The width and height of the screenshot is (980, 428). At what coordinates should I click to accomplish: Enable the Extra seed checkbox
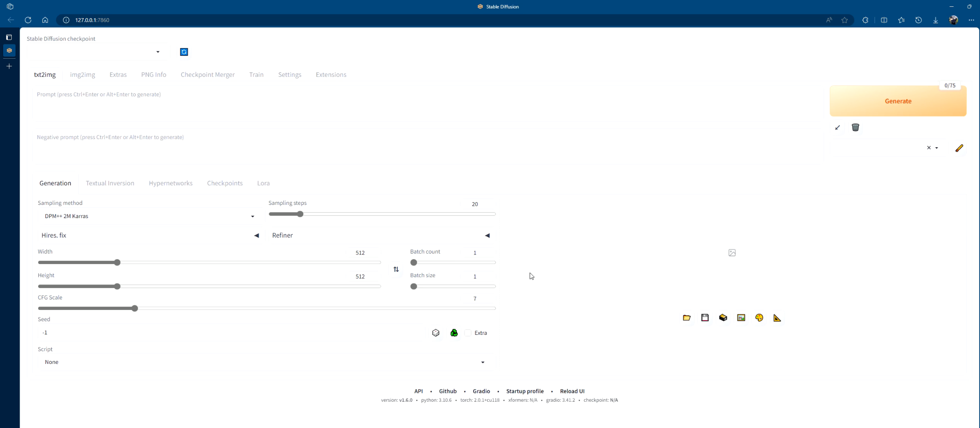click(468, 333)
